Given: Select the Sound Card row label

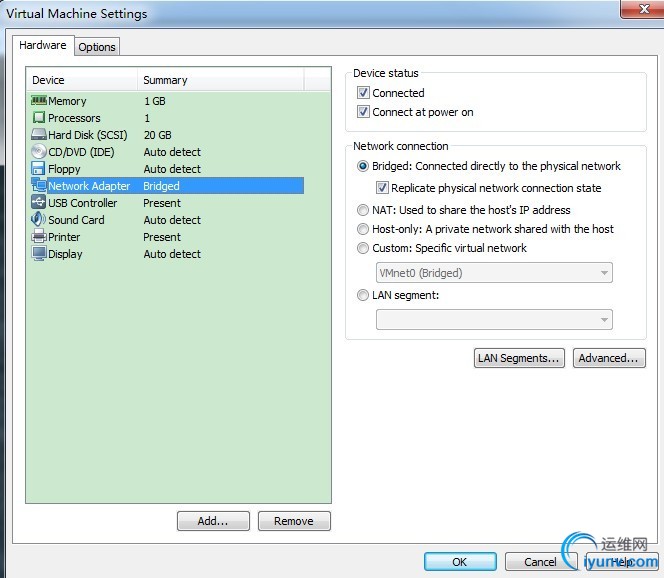Looking at the screenshot, I should coord(76,220).
